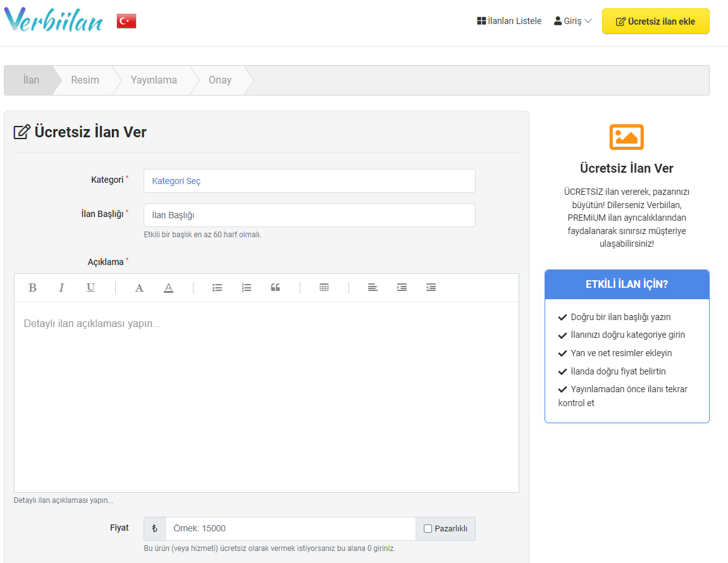Switch to the Yayınlama step
728x563 pixels.
(154, 80)
